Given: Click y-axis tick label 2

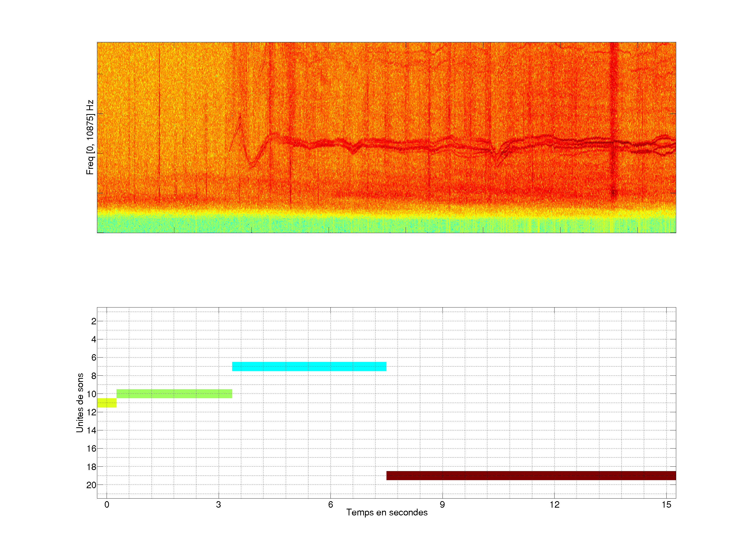Looking at the screenshot, I should [x=94, y=321].
